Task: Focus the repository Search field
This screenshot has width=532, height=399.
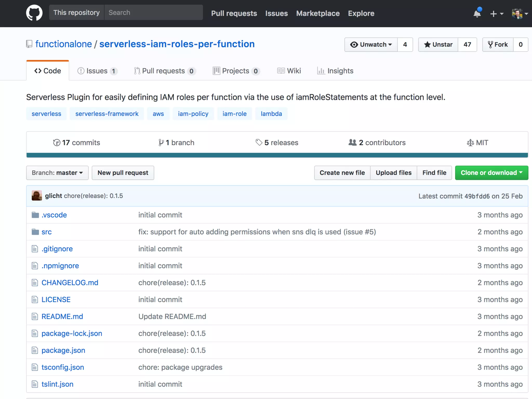Action: (x=153, y=12)
